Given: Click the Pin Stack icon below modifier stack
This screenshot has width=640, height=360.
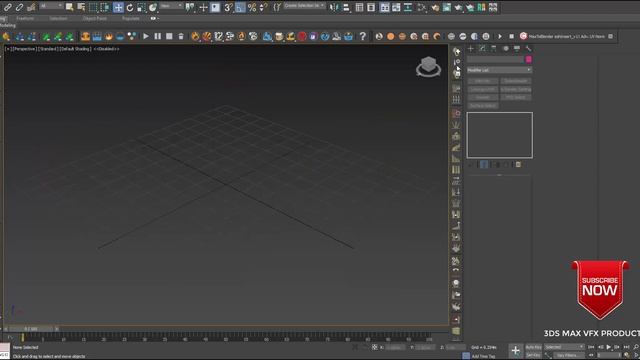Looking at the screenshot, I should 470,165.
